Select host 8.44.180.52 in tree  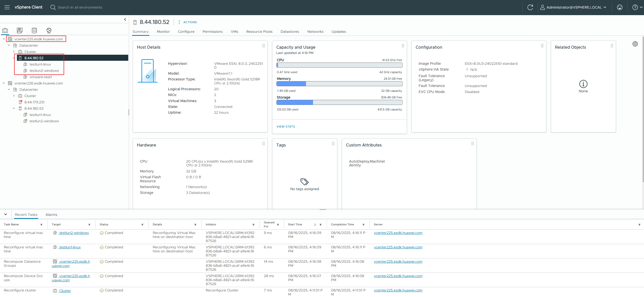click(x=34, y=58)
